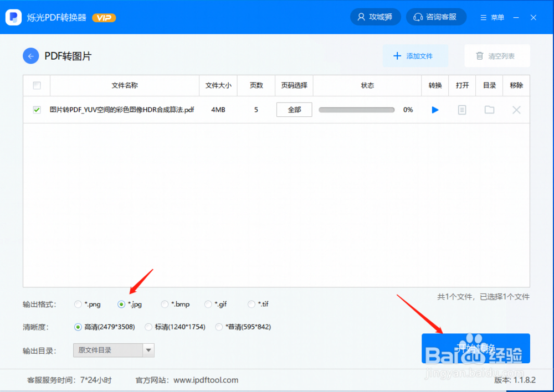Screen dimensions: 554x392
Task: Select the *.png output format
Action: click(x=78, y=304)
